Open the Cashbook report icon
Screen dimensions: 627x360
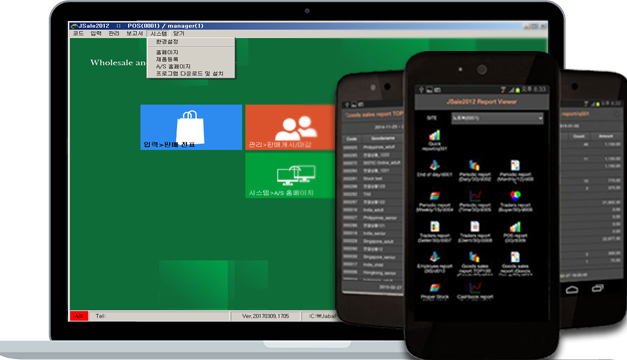[475, 291]
